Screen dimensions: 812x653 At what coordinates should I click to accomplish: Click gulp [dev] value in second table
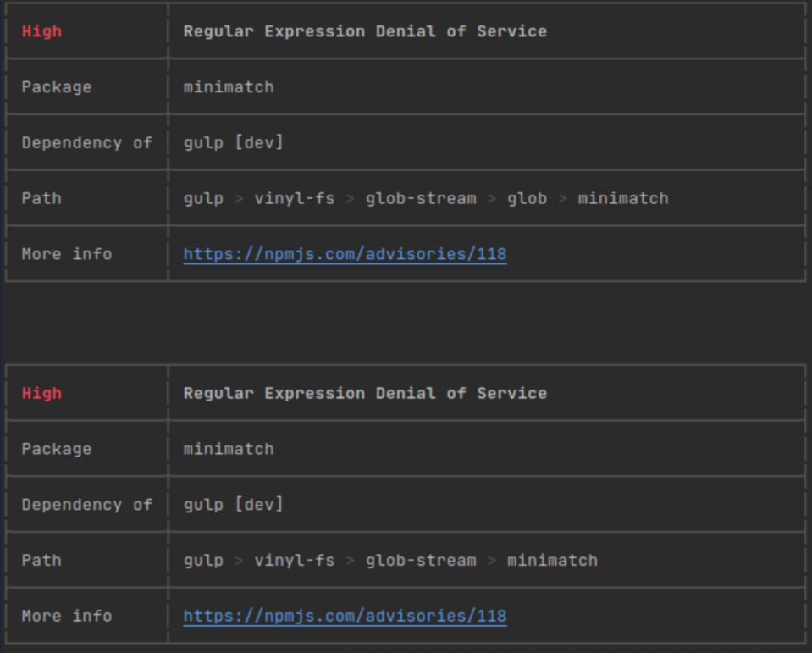pos(234,505)
